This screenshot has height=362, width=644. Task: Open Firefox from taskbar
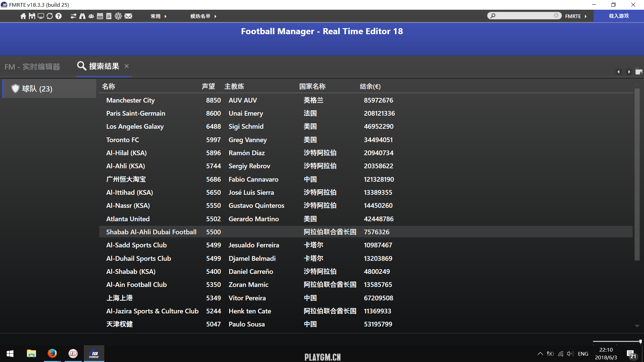click(52, 354)
